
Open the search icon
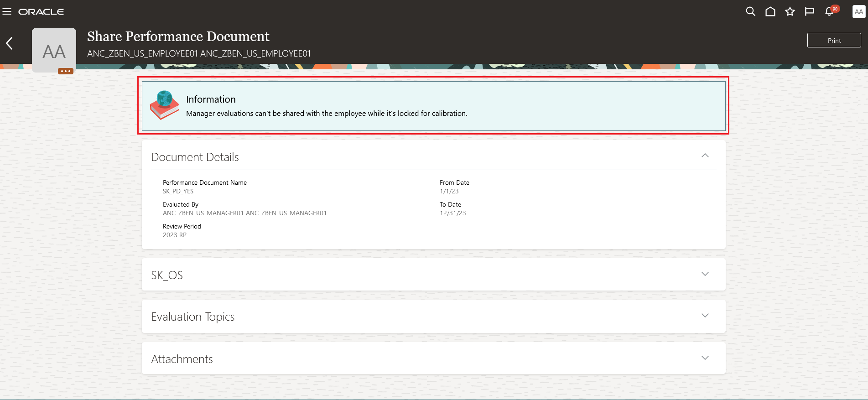coord(750,11)
